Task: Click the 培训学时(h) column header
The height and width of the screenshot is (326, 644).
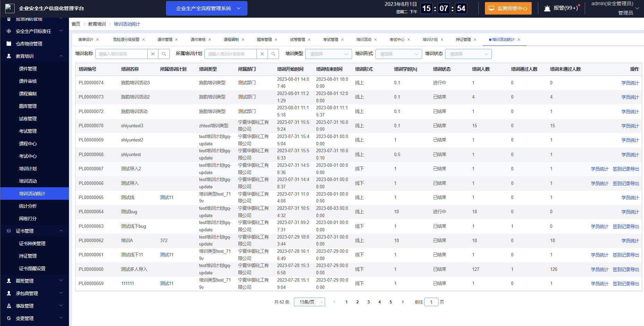Action: point(406,69)
